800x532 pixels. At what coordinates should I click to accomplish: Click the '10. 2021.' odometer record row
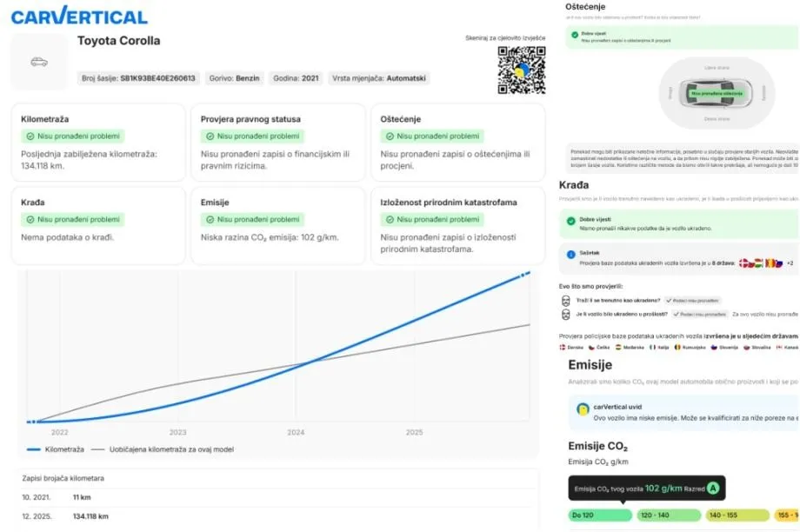point(278,497)
